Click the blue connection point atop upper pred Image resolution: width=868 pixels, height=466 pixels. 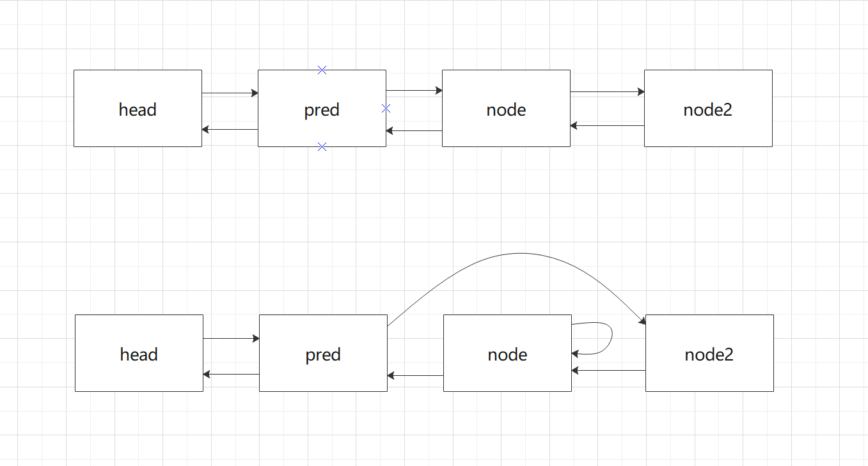tap(322, 70)
